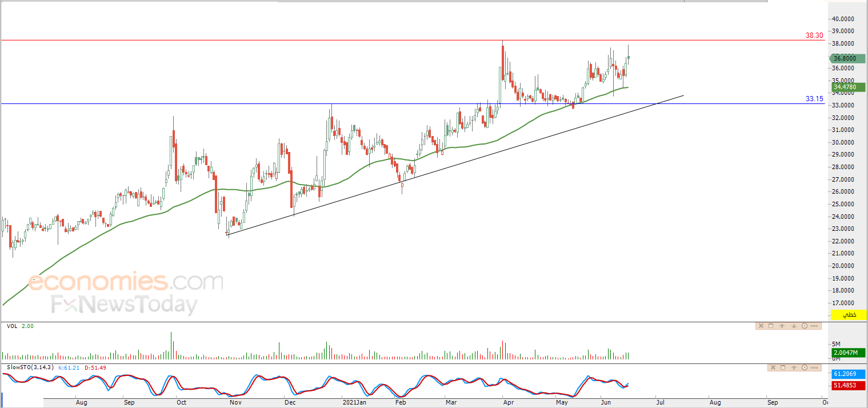
Task: Click the 5M volume axis label
Action: [x=837, y=344]
